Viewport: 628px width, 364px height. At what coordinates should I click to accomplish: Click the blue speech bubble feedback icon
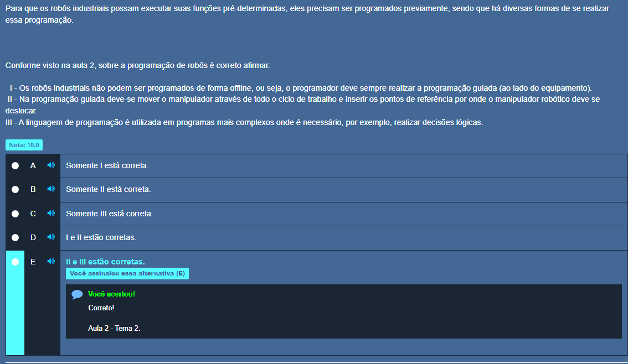pos(77,295)
